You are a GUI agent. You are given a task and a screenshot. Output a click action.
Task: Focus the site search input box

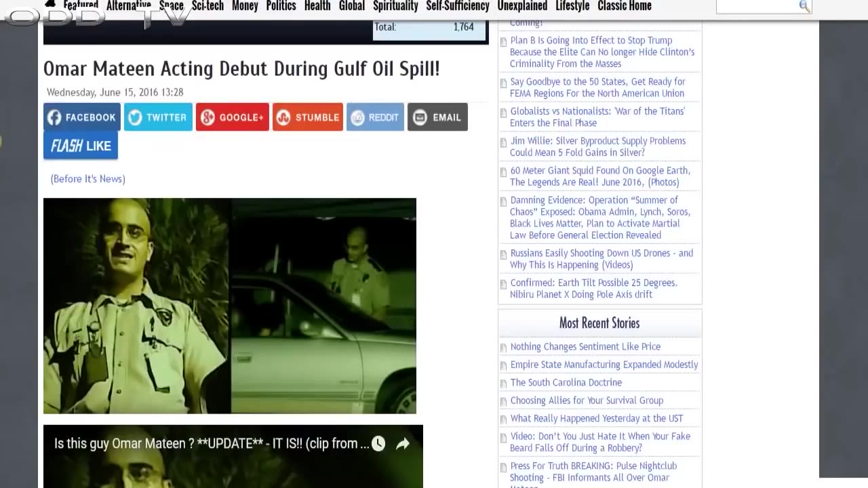pos(757,6)
